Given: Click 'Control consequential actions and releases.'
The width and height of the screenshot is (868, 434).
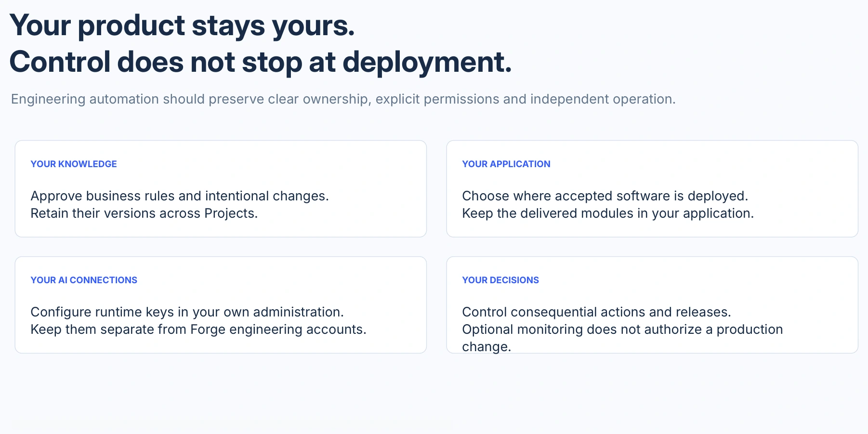Looking at the screenshot, I should 596,312.
